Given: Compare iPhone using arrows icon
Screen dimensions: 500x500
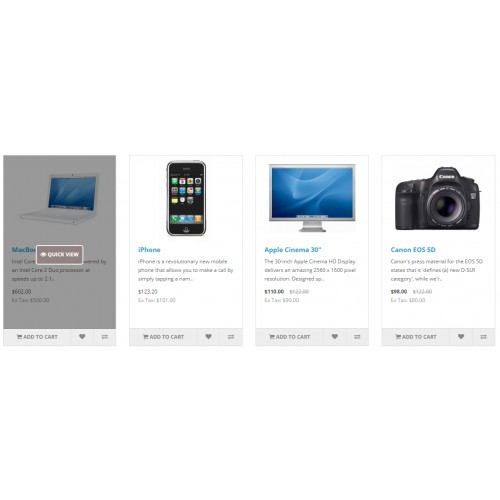Looking at the screenshot, I should [x=231, y=337].
